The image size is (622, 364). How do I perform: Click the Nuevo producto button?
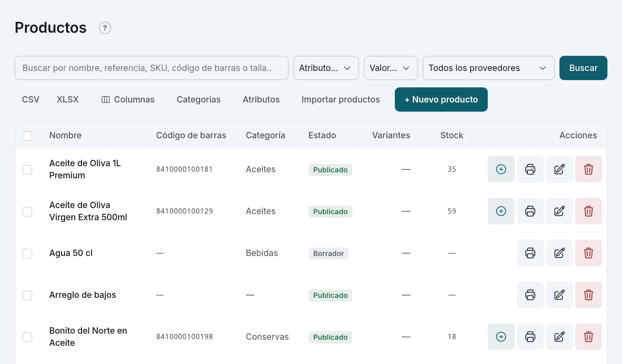click(441, 99)
